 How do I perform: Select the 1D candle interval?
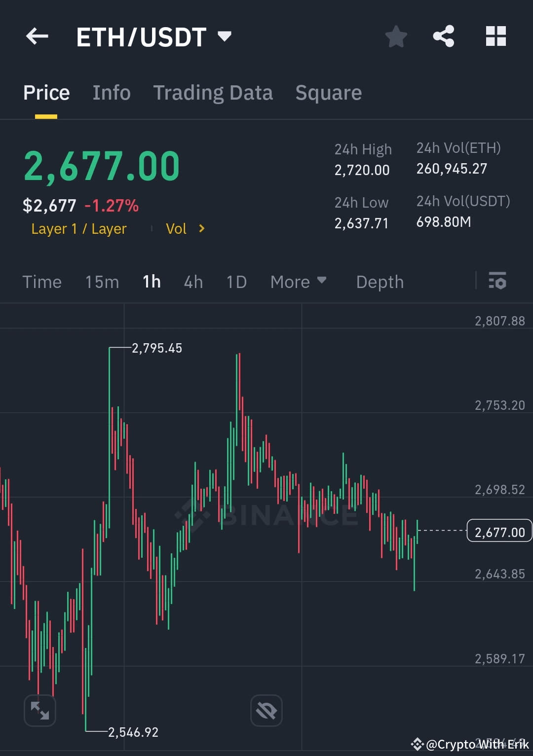[x=236, y=282]
